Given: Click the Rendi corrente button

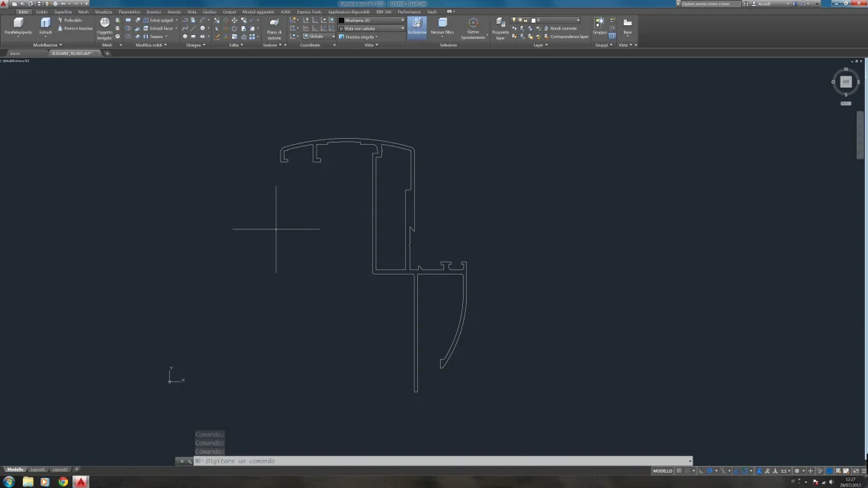Looking at the screenshot, I should pos(560,28).
